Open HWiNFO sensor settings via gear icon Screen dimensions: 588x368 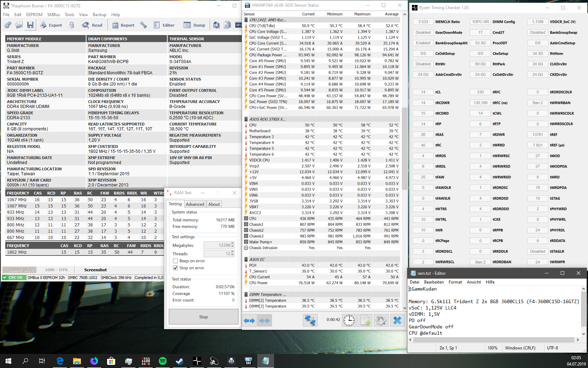[381, 320]
